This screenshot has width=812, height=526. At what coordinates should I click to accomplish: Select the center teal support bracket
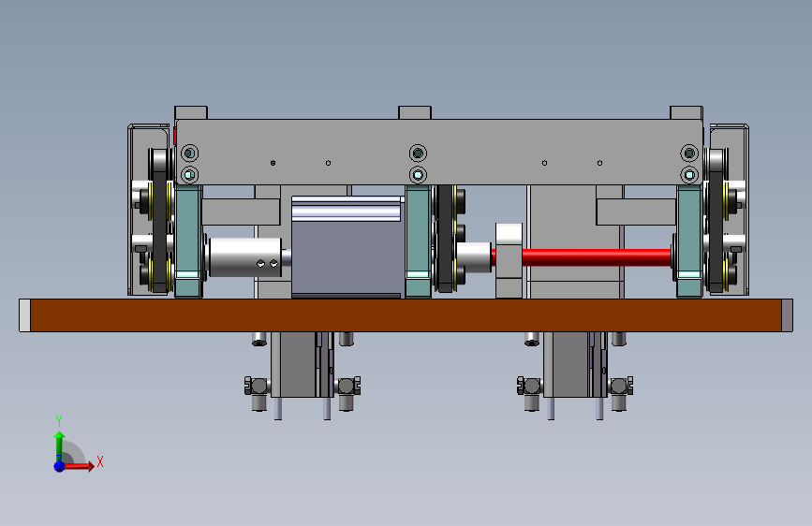tap(418, 241)
